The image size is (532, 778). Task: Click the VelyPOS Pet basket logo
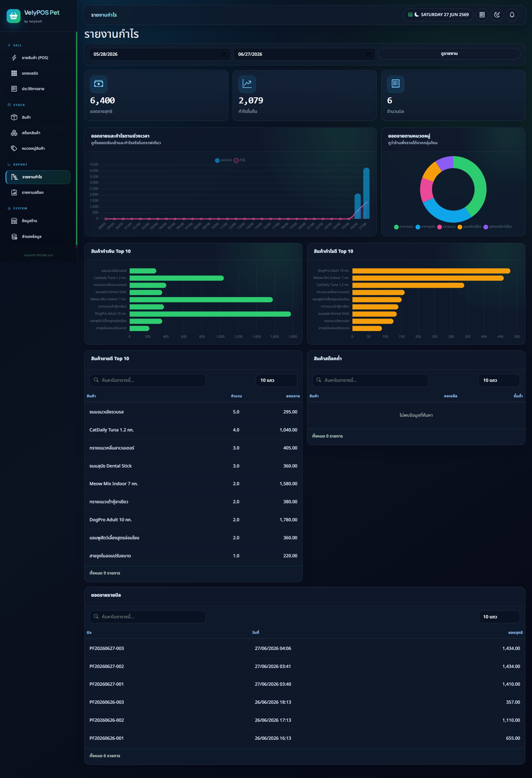point(13,16)
